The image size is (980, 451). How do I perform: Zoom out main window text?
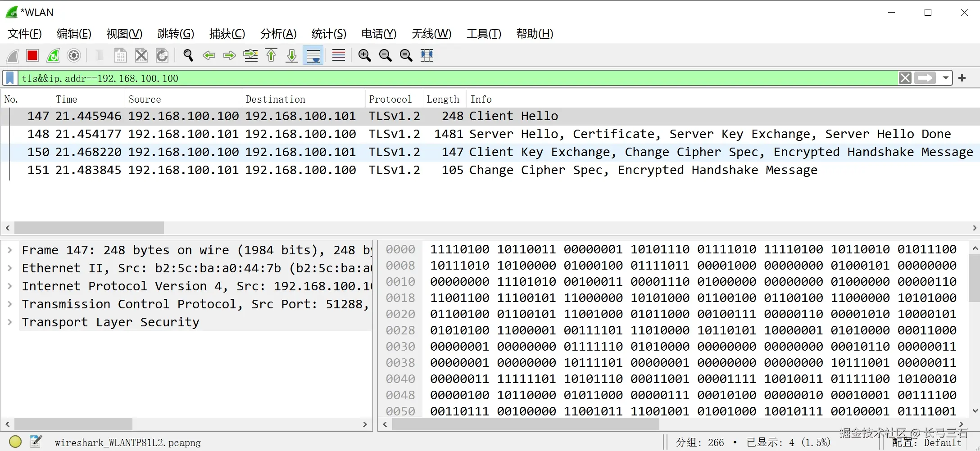click(x=385, y=55)
